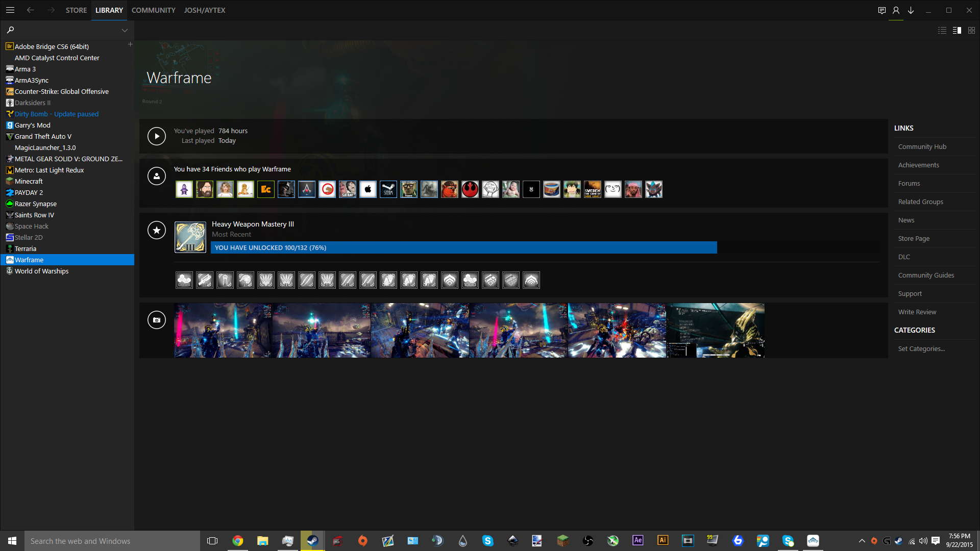Switch library to list view
The height and width of the screenshot is (551, 980).
pyautogui.click(x=942, y=31)
